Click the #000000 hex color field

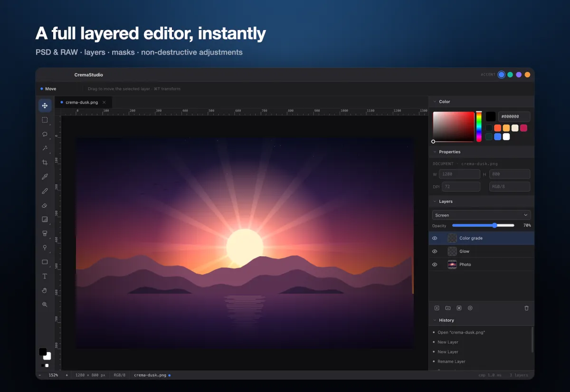coord(514,116)
